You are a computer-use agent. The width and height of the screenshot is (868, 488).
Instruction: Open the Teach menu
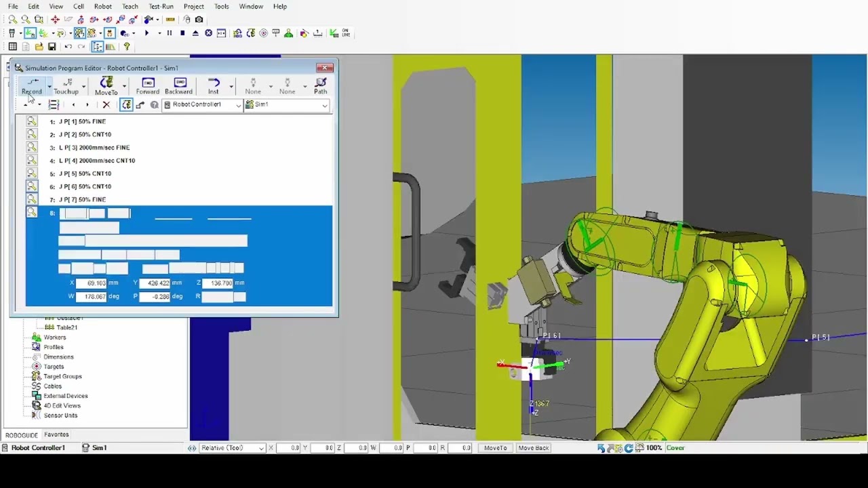[x=130, y=6]
